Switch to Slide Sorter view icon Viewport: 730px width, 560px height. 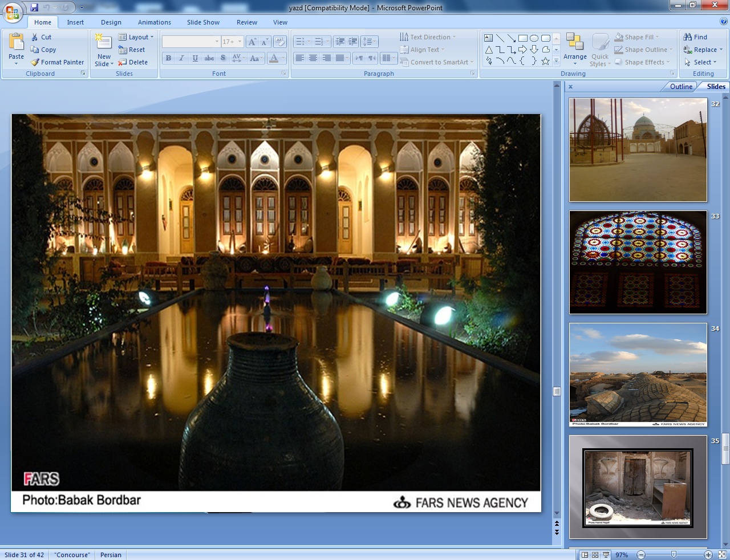tap(595, 555)
